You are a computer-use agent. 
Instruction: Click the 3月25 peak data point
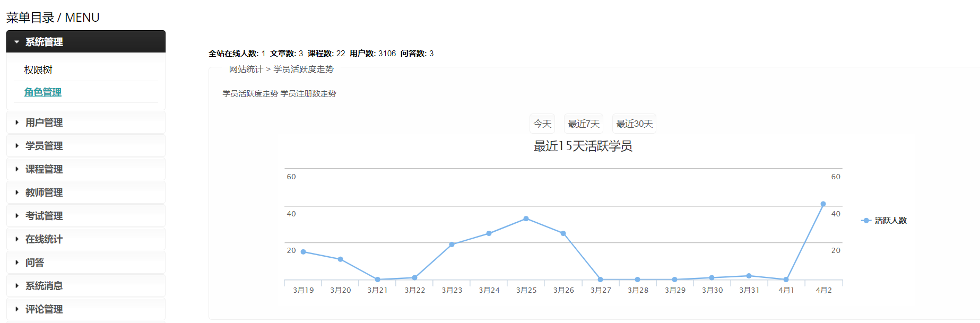coord(526,219)
